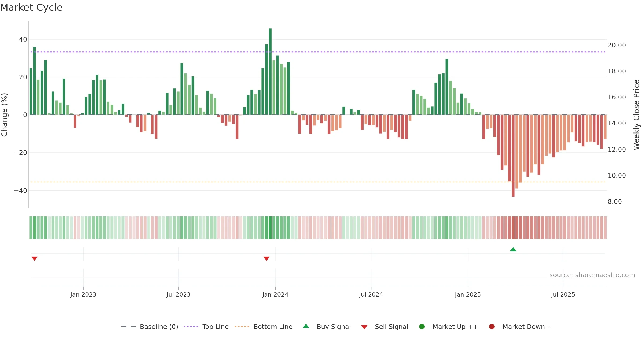Click the source: sharemaestro.com text
The width and height of the screenshot is (644, 362).
click(592, 275)
